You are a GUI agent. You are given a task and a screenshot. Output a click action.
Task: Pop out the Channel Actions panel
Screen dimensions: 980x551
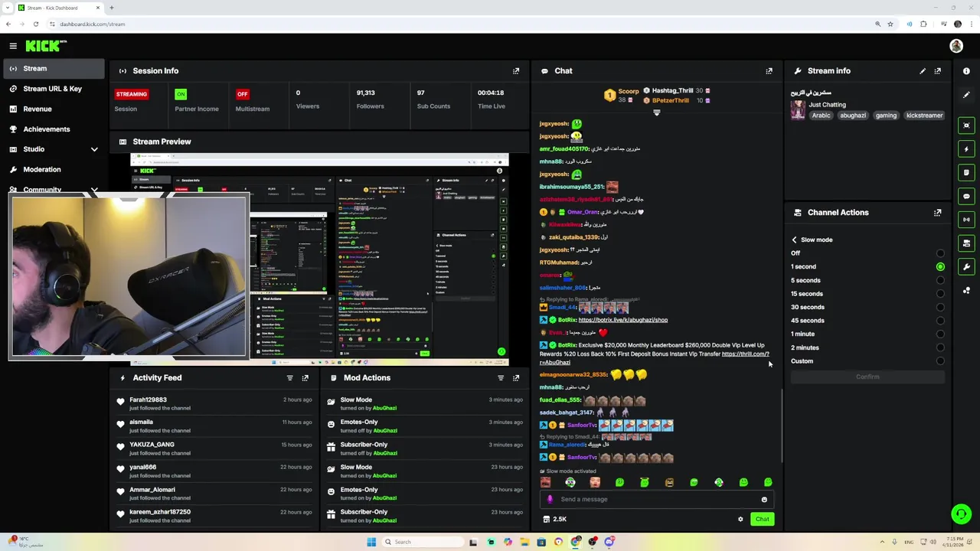pos(938,213)
